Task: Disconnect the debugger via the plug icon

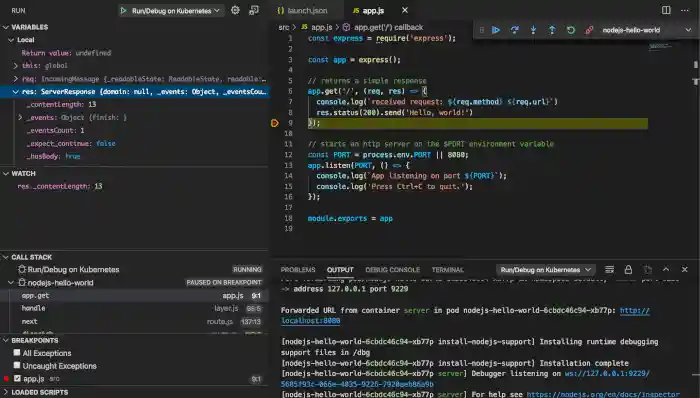Action: pos(589,30)
